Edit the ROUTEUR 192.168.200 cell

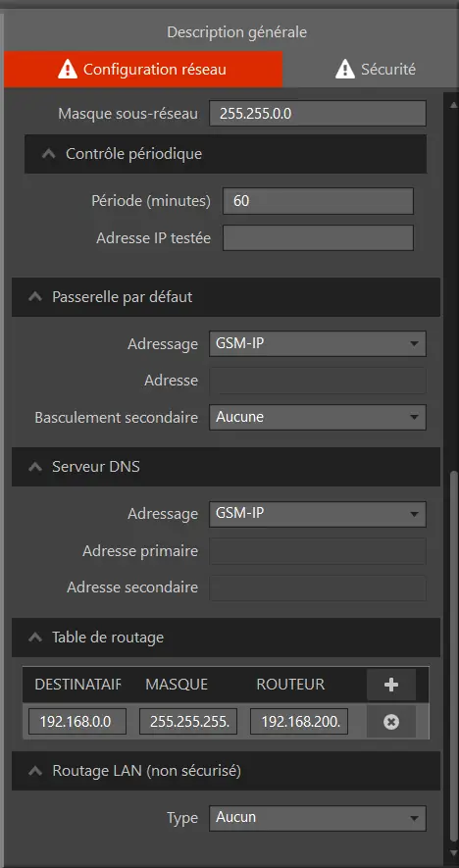(x=299, y=721)
